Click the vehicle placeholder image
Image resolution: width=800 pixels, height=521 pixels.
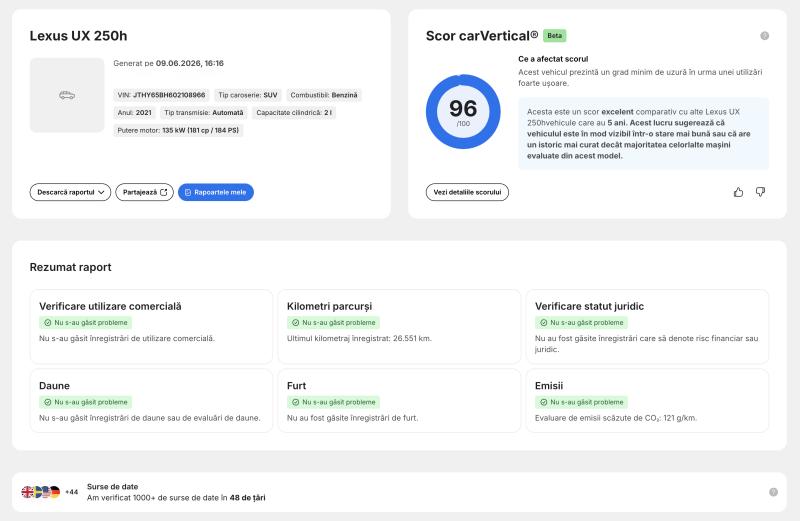(x=67, y=95)
